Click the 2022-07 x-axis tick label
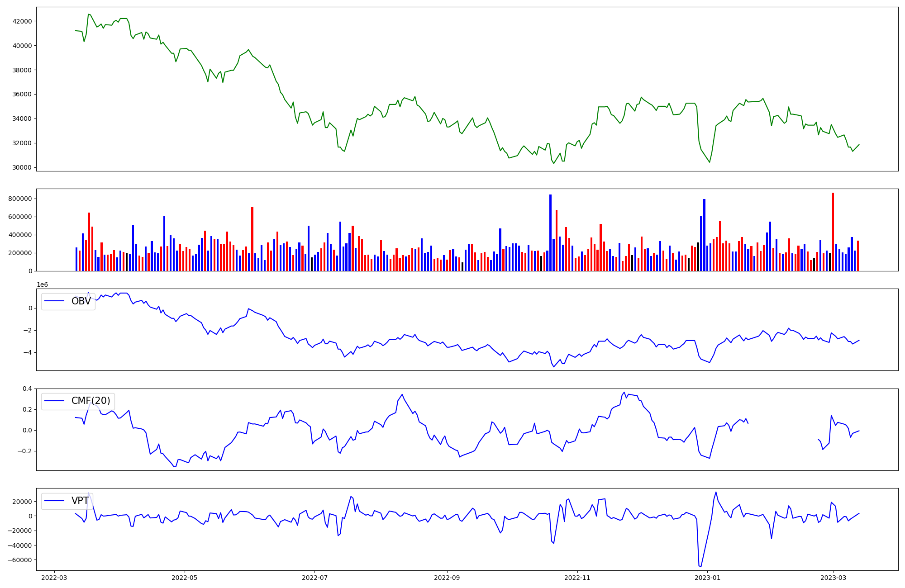The height and width of the screenshot is (588, 905). [x=314, y=577]
